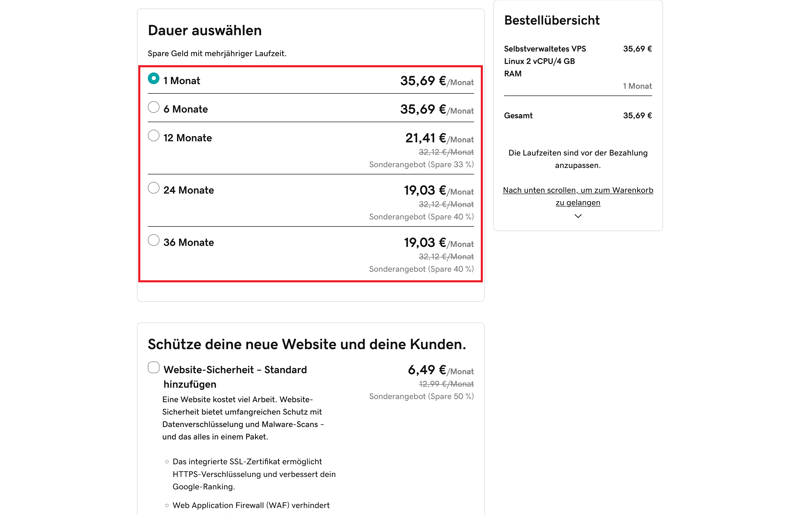Screen dimensions: 800x515
Task: Choose the 12 Monate radio button
Action: (x=153, y=136)
